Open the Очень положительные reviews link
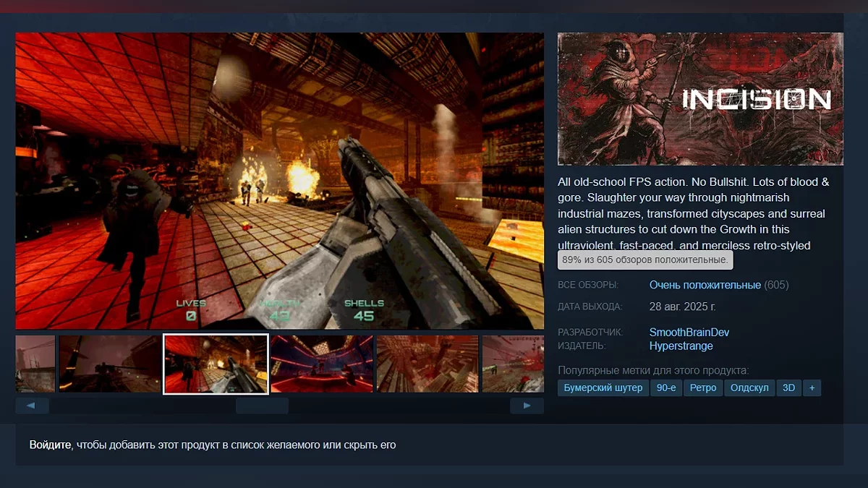This screenshot has height=488, width=868. pos(705,286)
